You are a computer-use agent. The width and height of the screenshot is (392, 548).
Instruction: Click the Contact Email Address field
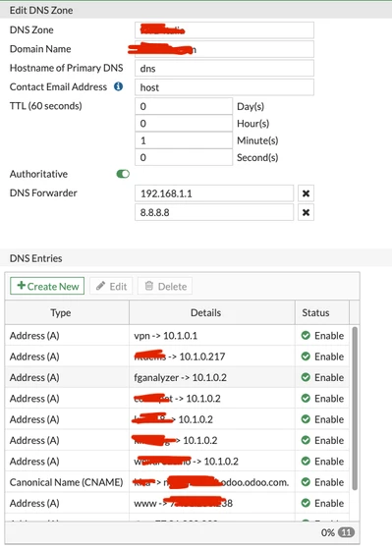coord(224,87)
